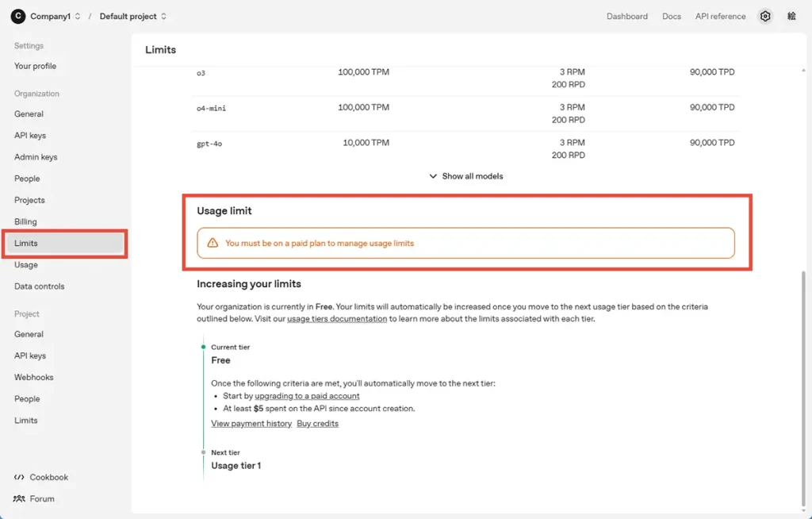Click the o3 model name
This screenshot has width=812, height=519.
click(201, 73)
